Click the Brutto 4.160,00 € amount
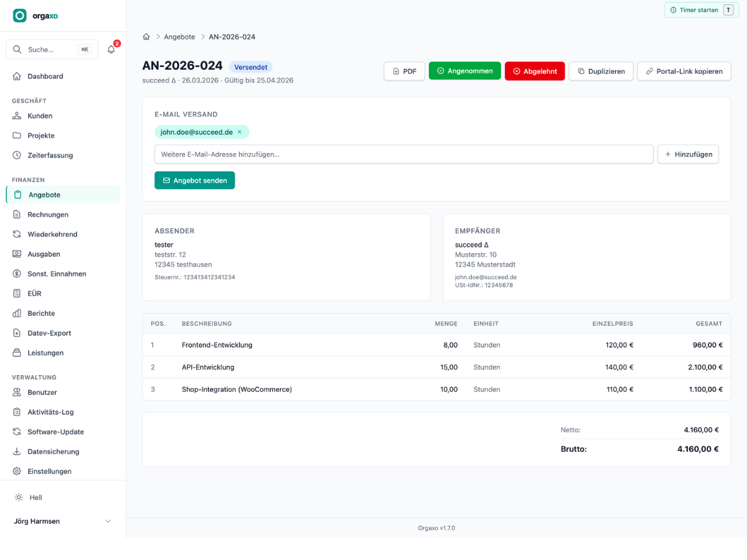Viewport: 747px width, 560px height. (x=698, y=449)
